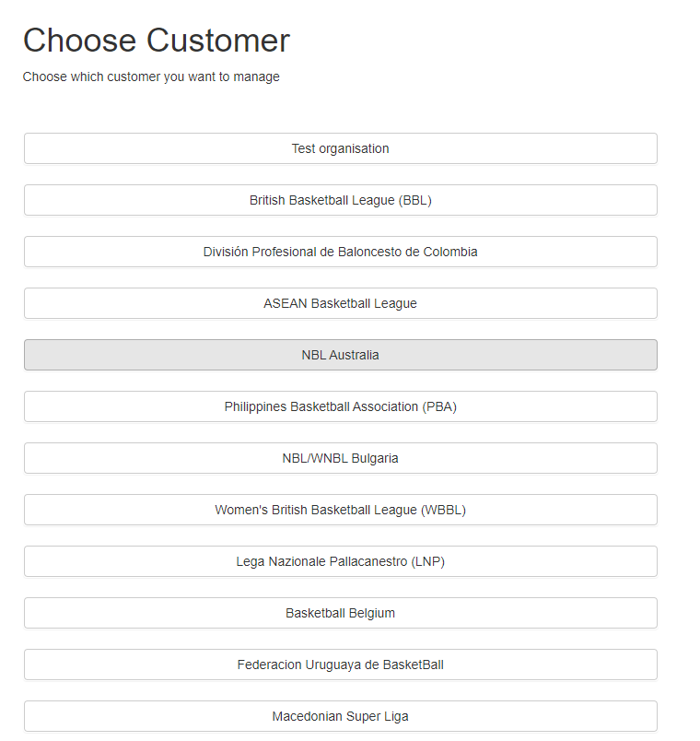Image resolution: width=700 pixels, height=741 pixels.
Task: Click the 'NBL Australia' label text
Action: [340, 355]
